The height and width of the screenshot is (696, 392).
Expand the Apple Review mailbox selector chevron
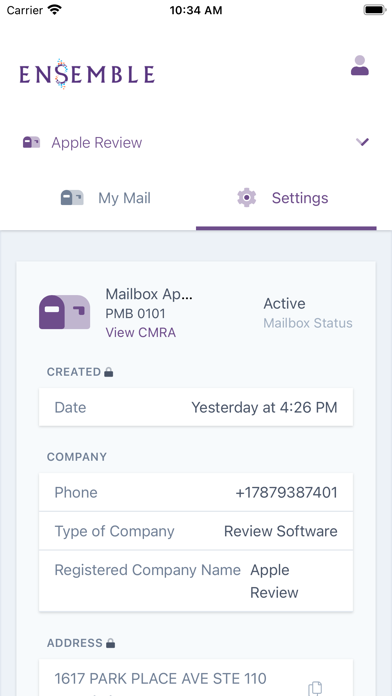coord(363,142)
